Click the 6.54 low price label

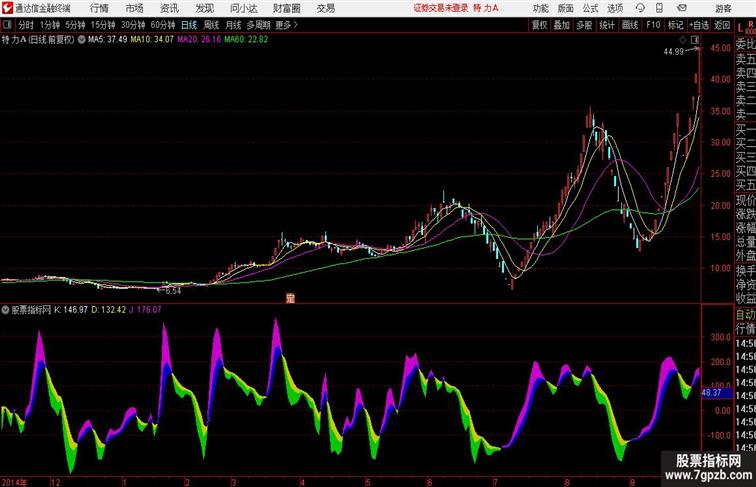coord(173,291)
